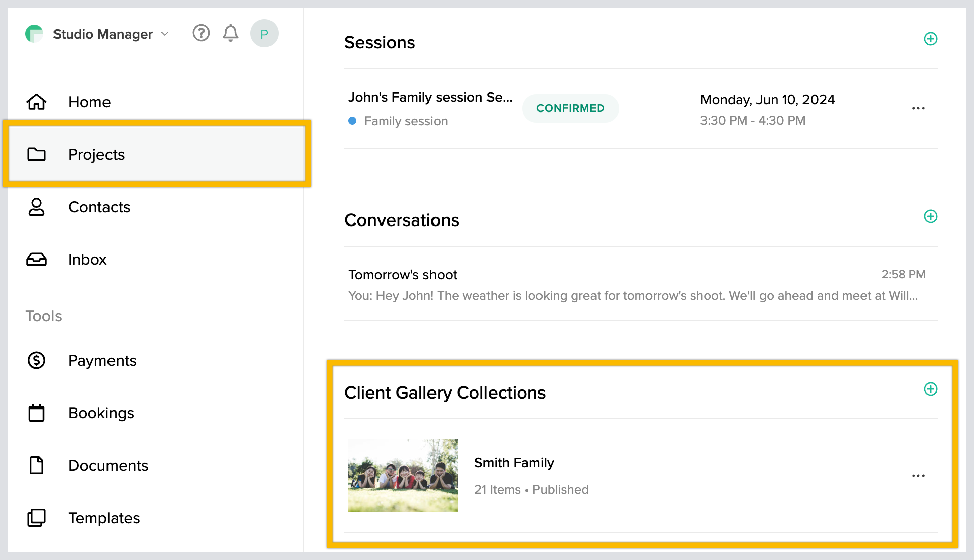974x560 pixels.
Task: Add a new Client Gallery Collection
Action: (930, 389)
